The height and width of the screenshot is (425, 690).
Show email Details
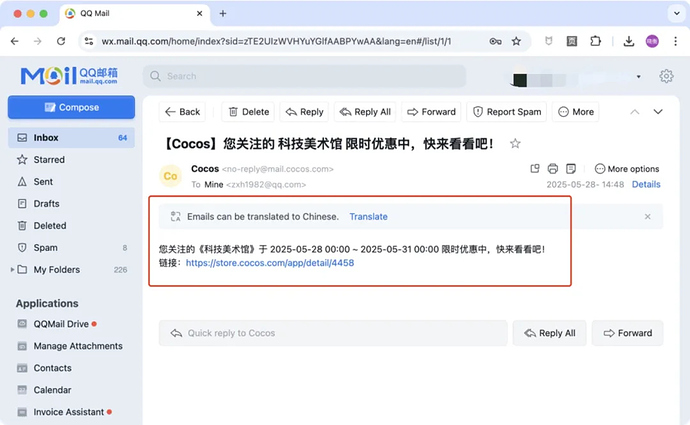[646, 184]
